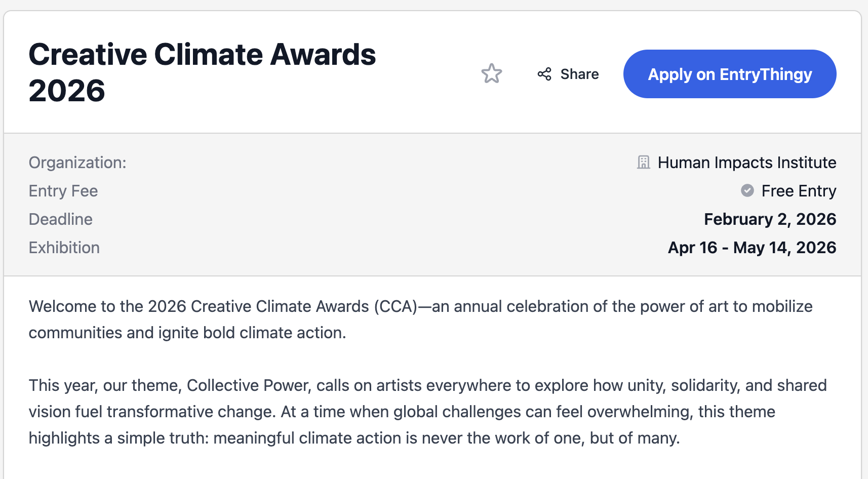Click the Creative Climate Awards 2026 heading
Screen dimensions: 868x479
coord(202,72)
